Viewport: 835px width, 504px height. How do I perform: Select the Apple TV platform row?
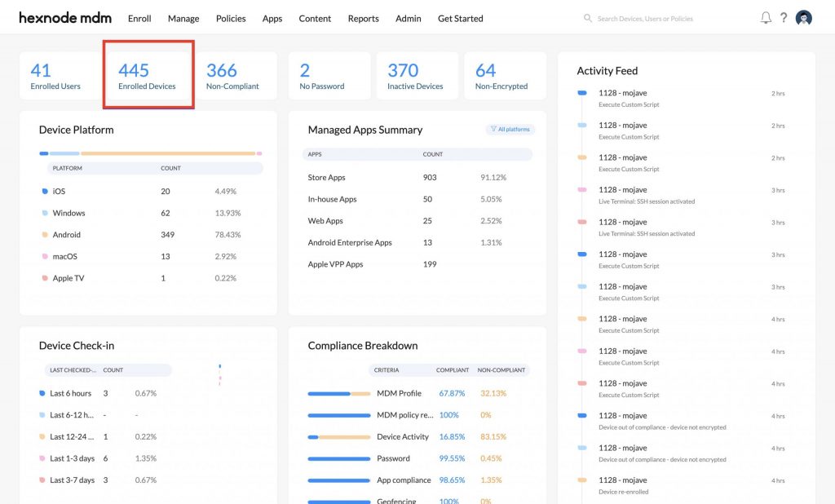click(151, 278)
